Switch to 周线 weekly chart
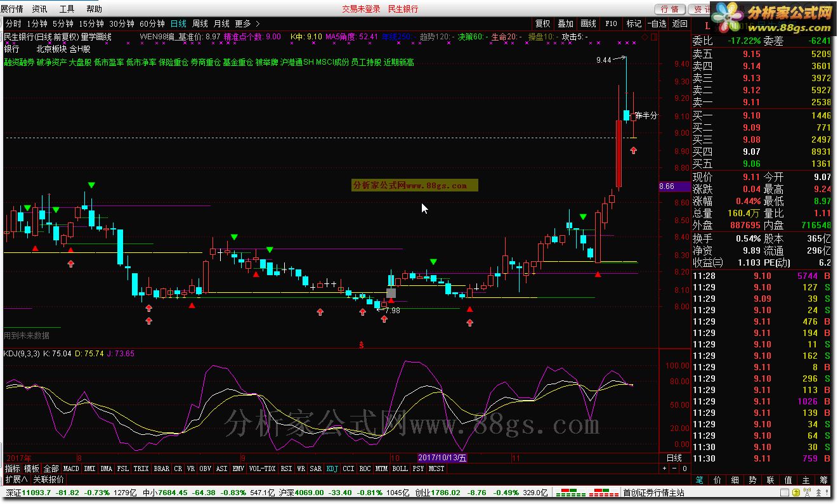The width and height of the screenshot is (838, 504). point(200,23)
